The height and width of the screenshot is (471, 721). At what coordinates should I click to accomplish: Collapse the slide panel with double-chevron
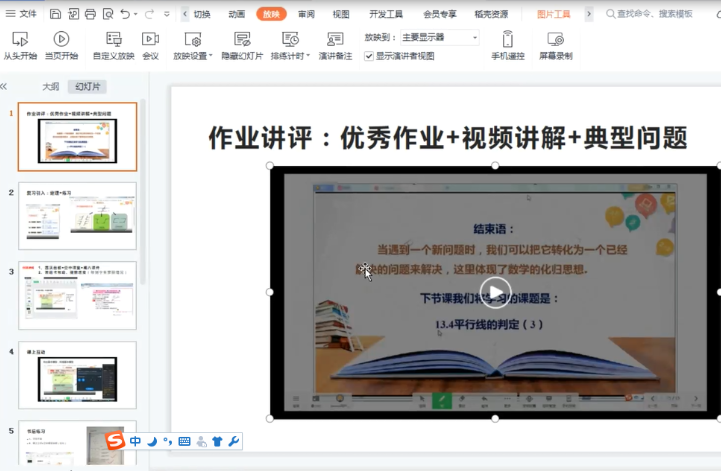coord(5,87)
